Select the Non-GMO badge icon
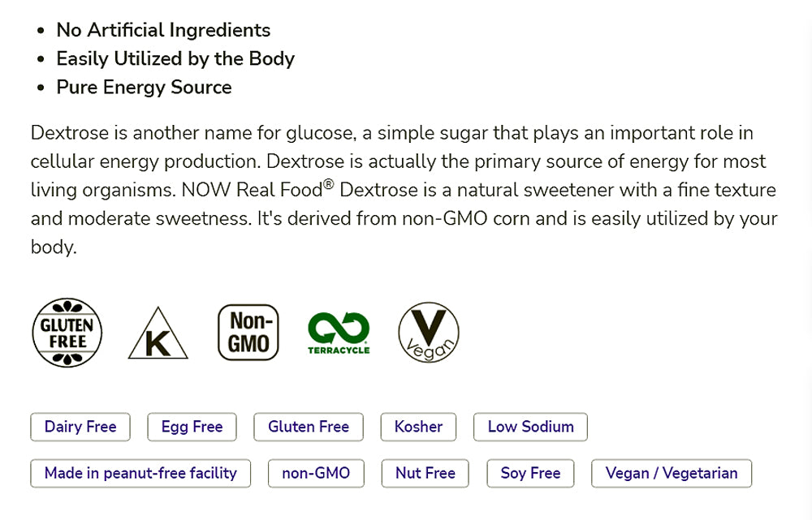Viewport: 812px width, 520px height. coord(248,333)
